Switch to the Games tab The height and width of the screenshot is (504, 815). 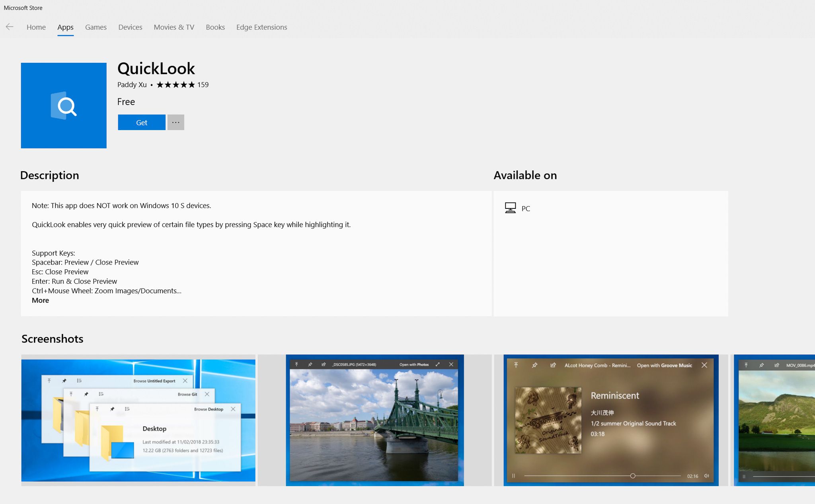point(96,27)
